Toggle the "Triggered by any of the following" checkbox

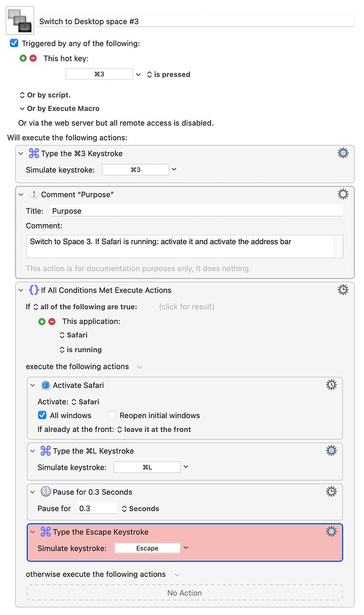[x=14, y=43]
